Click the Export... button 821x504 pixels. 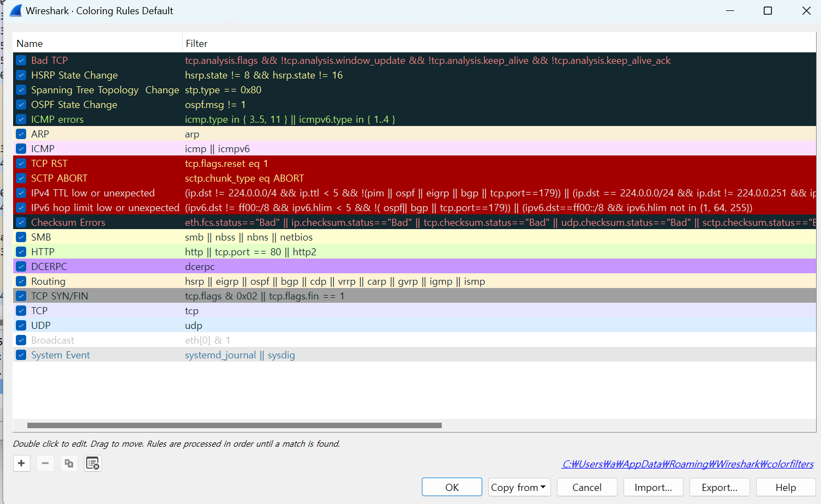click(x=720, y=487)
